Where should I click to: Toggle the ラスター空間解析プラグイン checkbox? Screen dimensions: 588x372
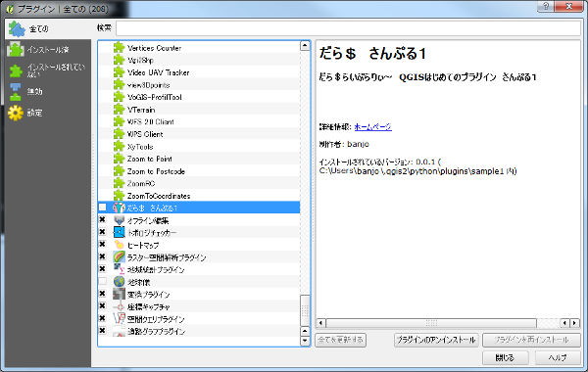pyautogui.click(x=102, y=256)
